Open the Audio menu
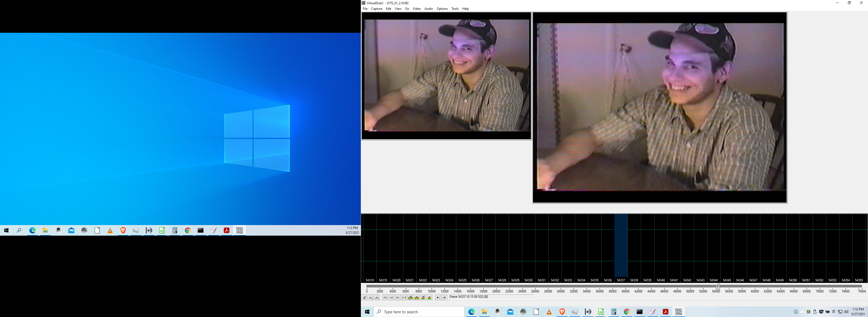 pyautogui.click(x=428, y=9)
